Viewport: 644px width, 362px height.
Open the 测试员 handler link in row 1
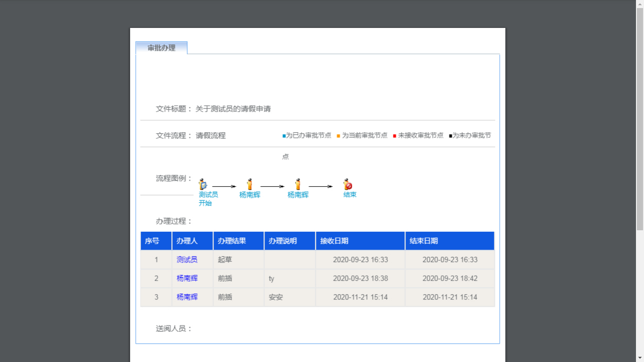click(x=186, y=259)
